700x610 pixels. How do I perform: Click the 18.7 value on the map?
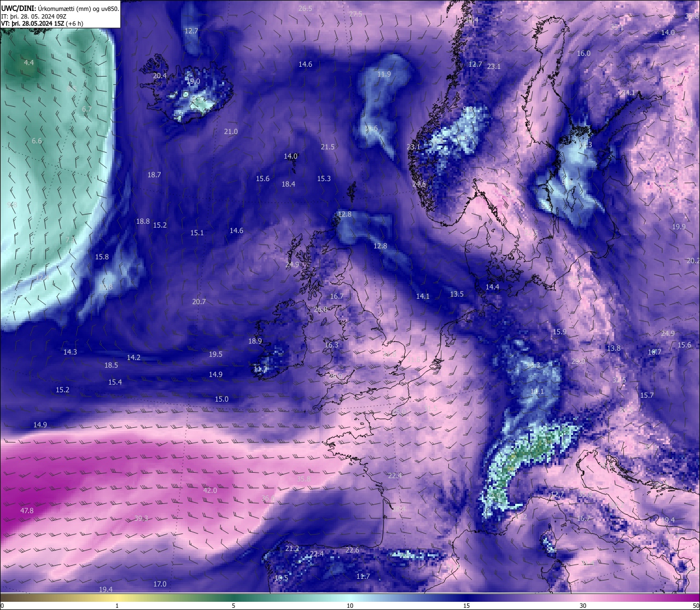(x=154, y=175)
